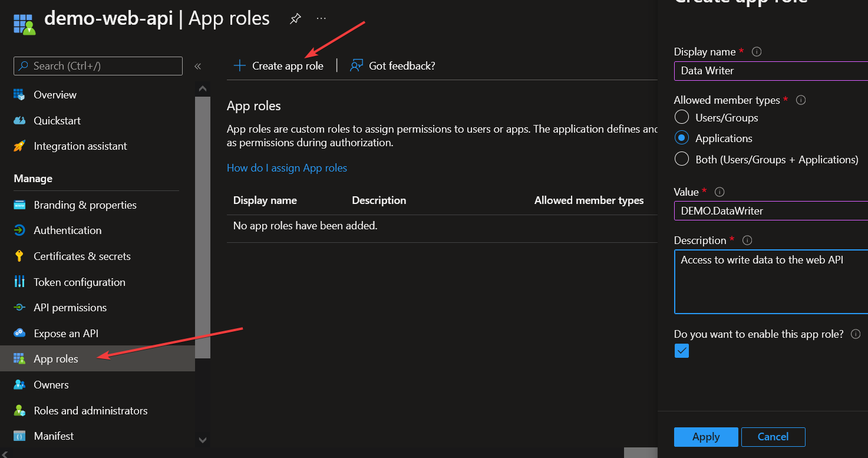Click the Authentication icon

coord(19,230)
